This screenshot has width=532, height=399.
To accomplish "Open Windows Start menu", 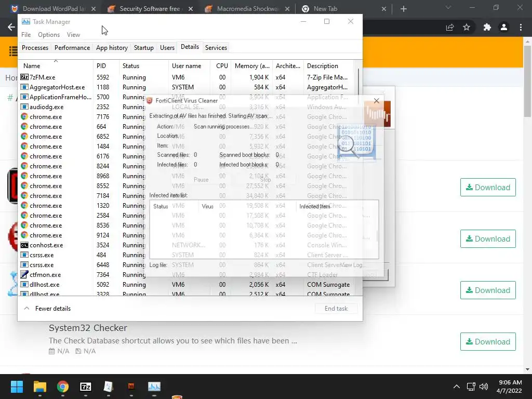I will [17, 387].
